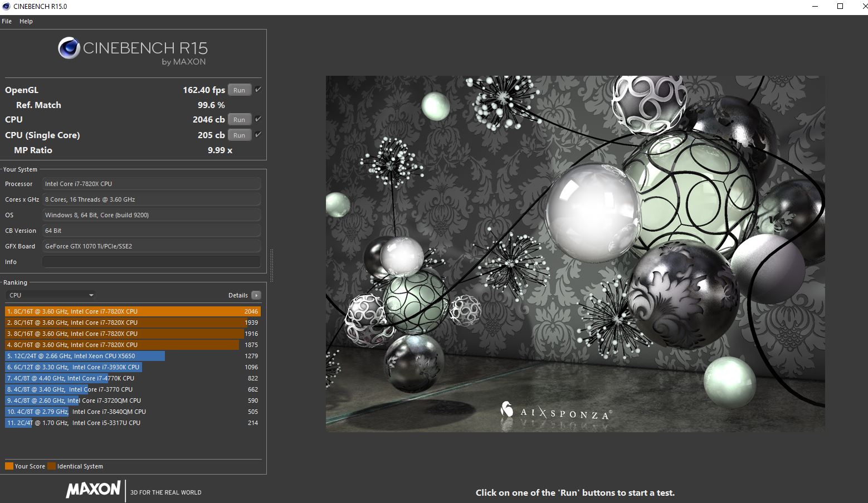
Task: Minimize the Cinebench window
Action: 815,7
